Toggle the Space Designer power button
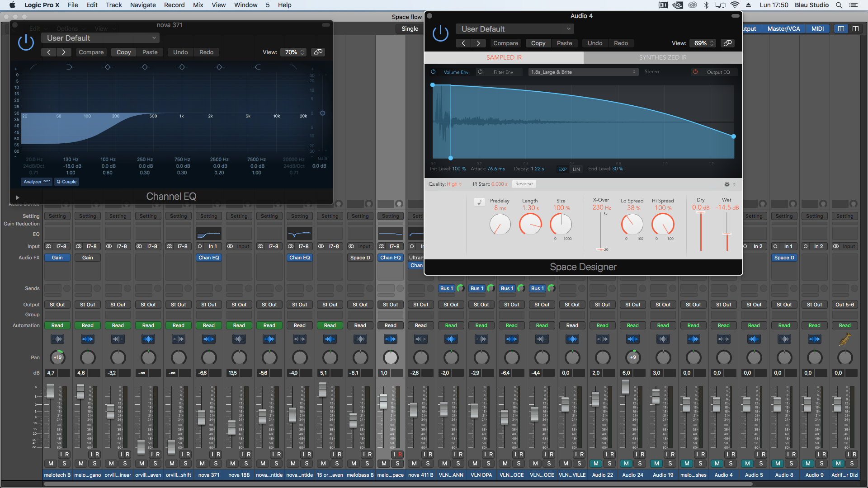Viewport: 868px width, 488px height. tap(440, 33)
